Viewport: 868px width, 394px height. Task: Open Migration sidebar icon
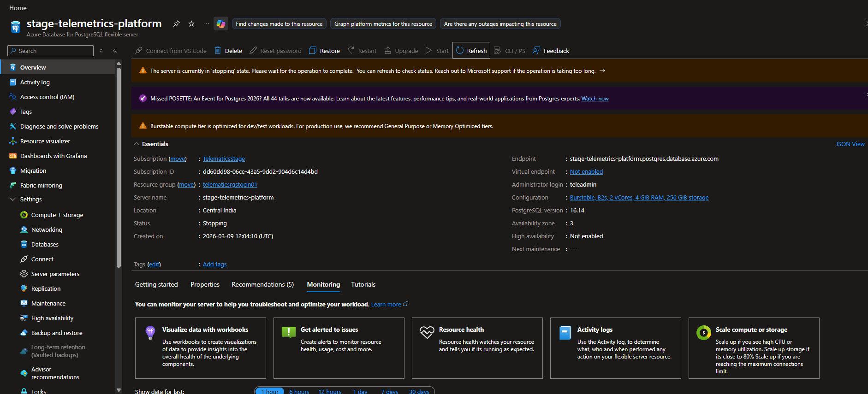pos(13,171)
